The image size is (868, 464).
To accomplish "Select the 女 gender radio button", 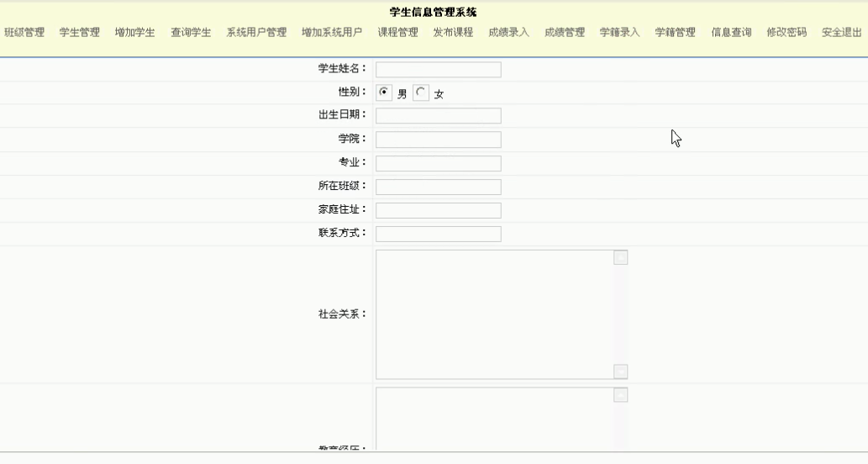I will coord(421,92).
